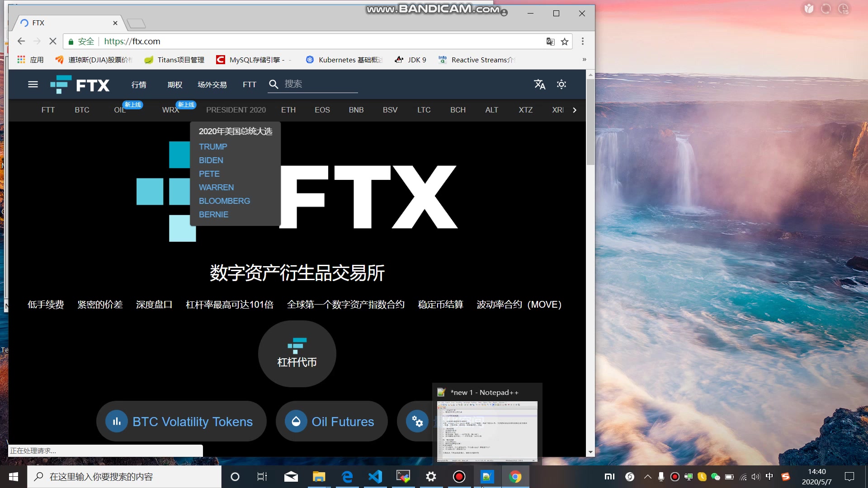Screen dimensions: 868x488
Task: Open Oil Futures button
Action: tap(332, 421)
